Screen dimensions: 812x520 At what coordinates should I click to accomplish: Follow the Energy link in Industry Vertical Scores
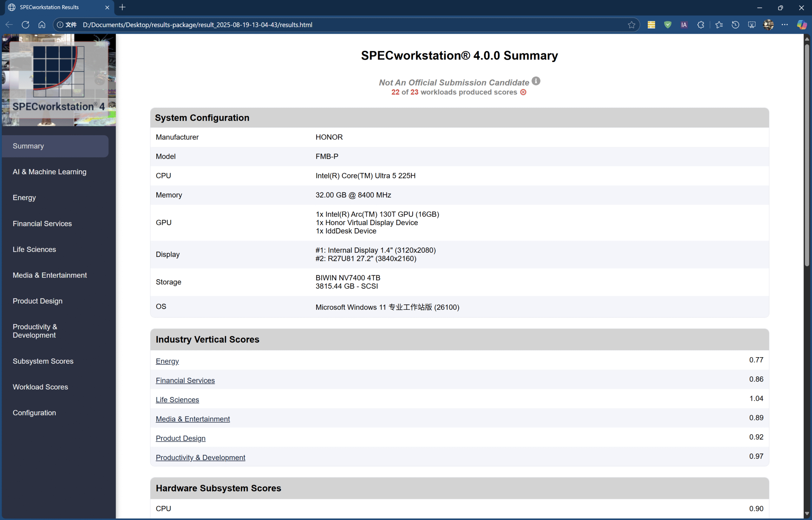[167, 361]
